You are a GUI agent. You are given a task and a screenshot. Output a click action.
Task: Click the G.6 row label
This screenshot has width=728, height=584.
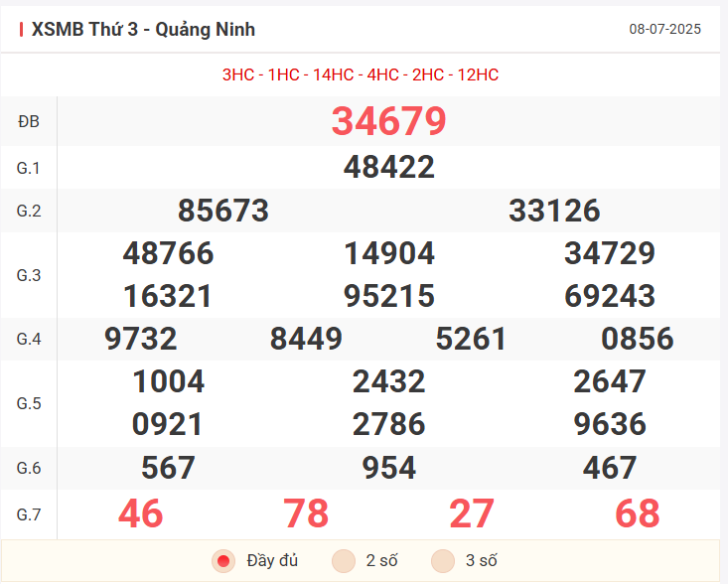click(x=29, y=468)
